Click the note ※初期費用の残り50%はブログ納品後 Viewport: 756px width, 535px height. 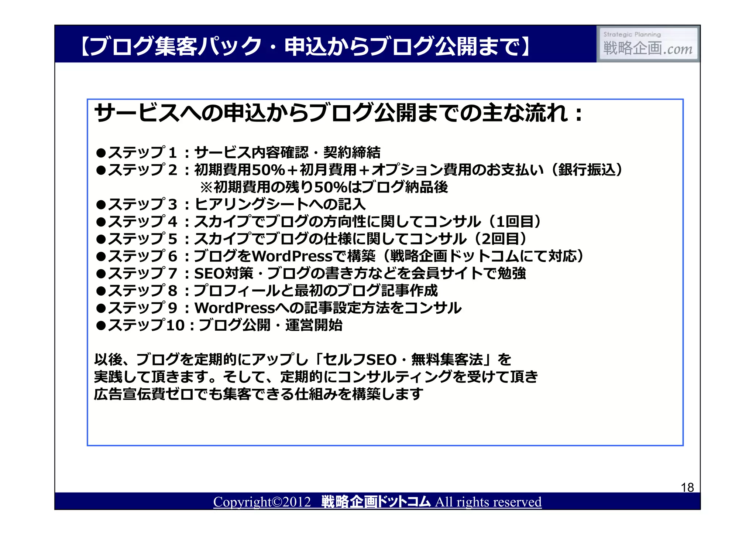[324, 187]
